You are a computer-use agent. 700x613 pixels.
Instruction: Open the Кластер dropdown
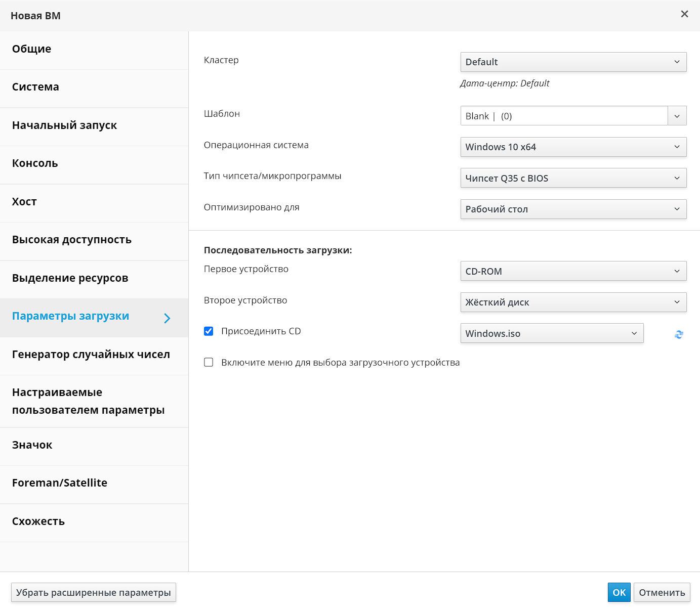573,62
